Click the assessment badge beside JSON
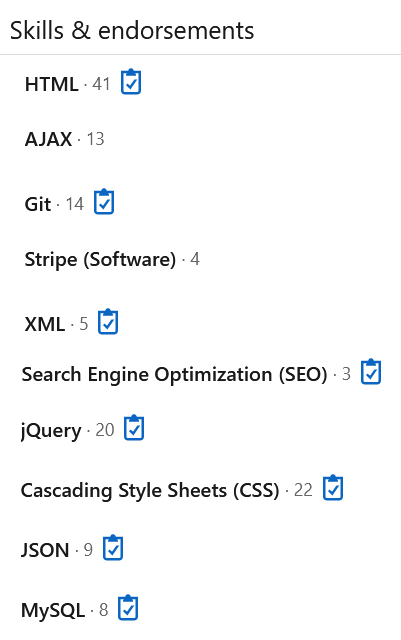401x640 pixels. point(113,548)
